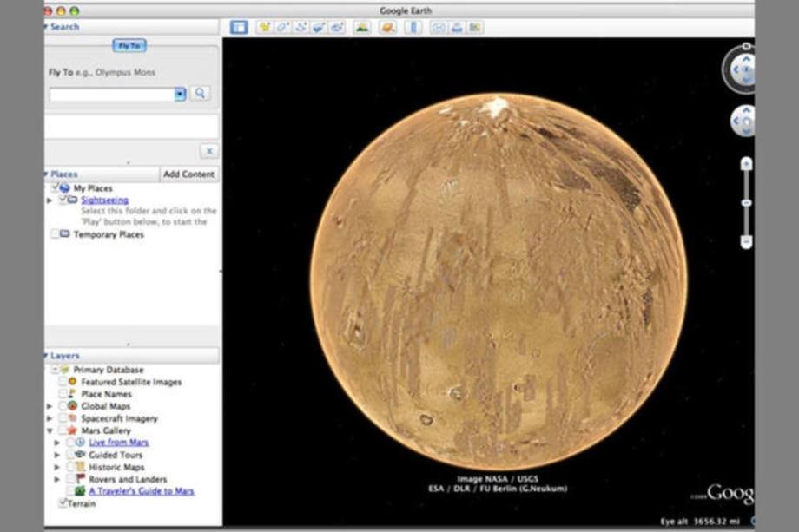Collapse the Layers panel header

[x=47, y=356]
